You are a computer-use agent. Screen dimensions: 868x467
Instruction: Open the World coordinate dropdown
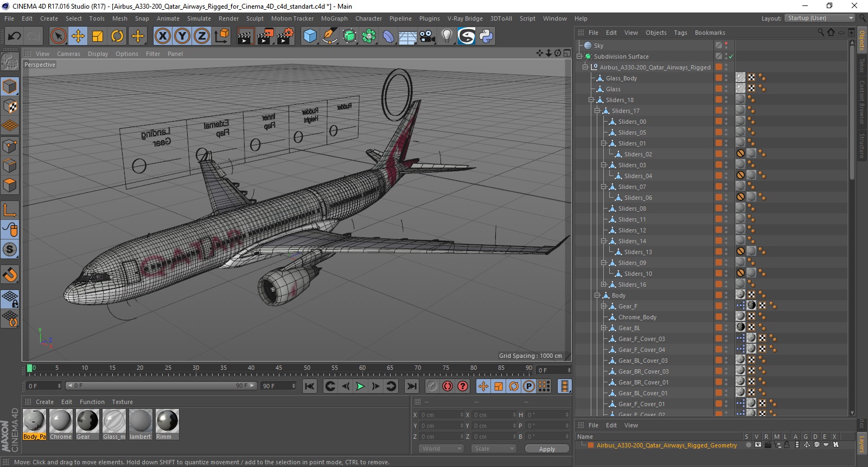click(441, 449)
